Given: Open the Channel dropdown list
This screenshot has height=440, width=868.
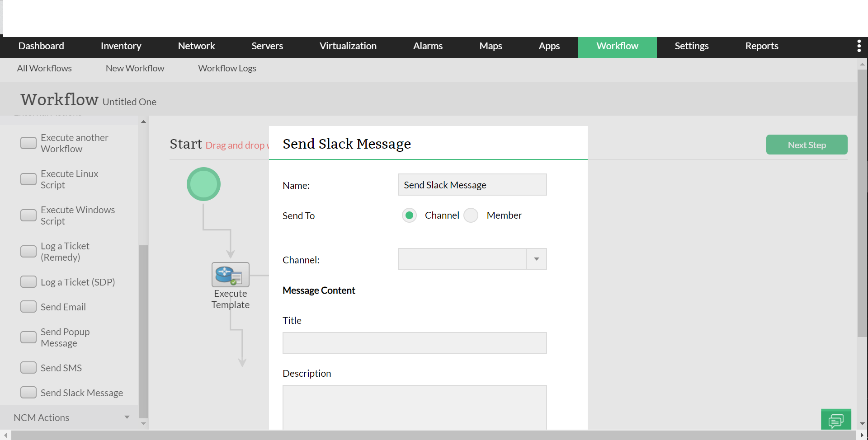Looking at the screenshot, I should pos(536,259).
